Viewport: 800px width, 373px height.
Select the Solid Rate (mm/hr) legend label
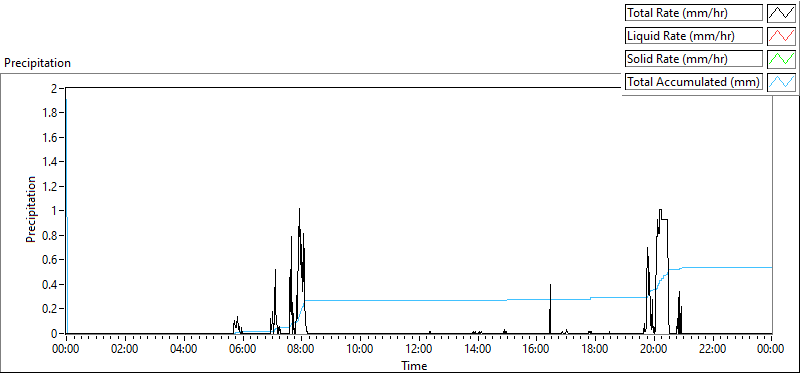694,59
